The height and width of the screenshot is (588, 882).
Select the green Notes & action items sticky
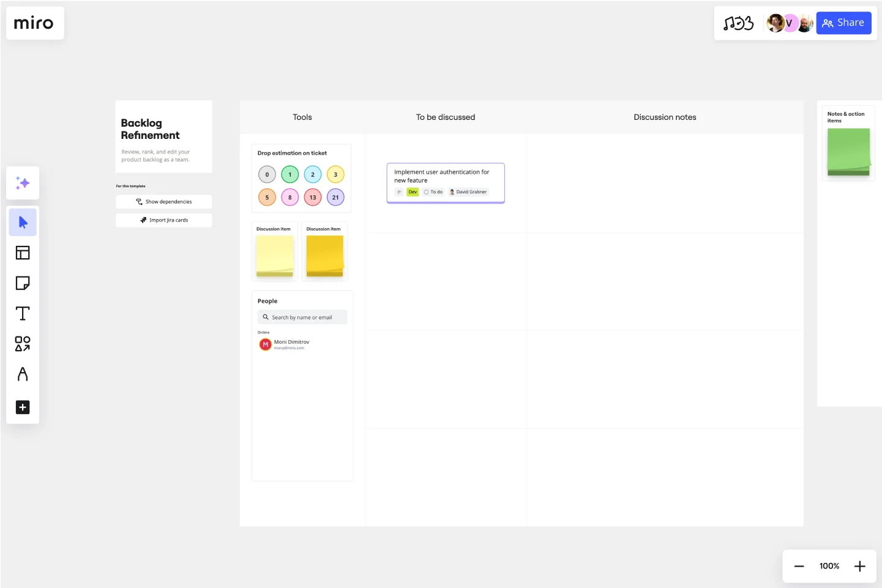pos(848,152)
